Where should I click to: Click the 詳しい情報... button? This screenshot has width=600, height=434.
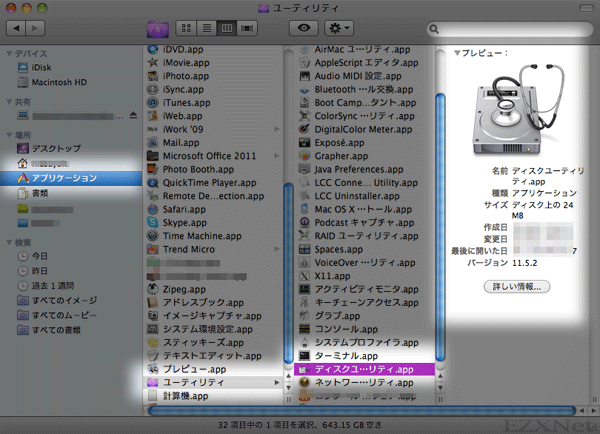coord(517,287)
